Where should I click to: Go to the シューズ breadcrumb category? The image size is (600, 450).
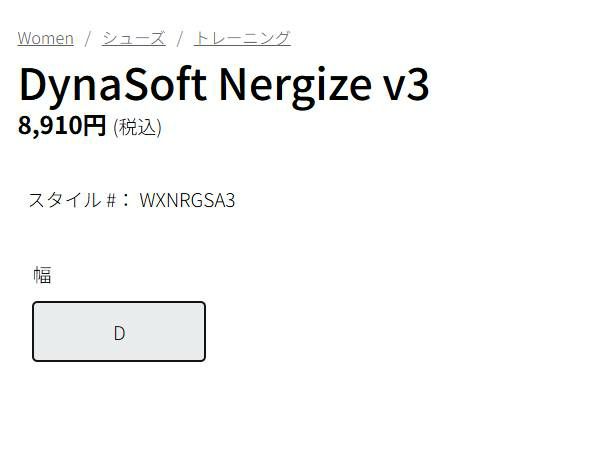[134, 38]
